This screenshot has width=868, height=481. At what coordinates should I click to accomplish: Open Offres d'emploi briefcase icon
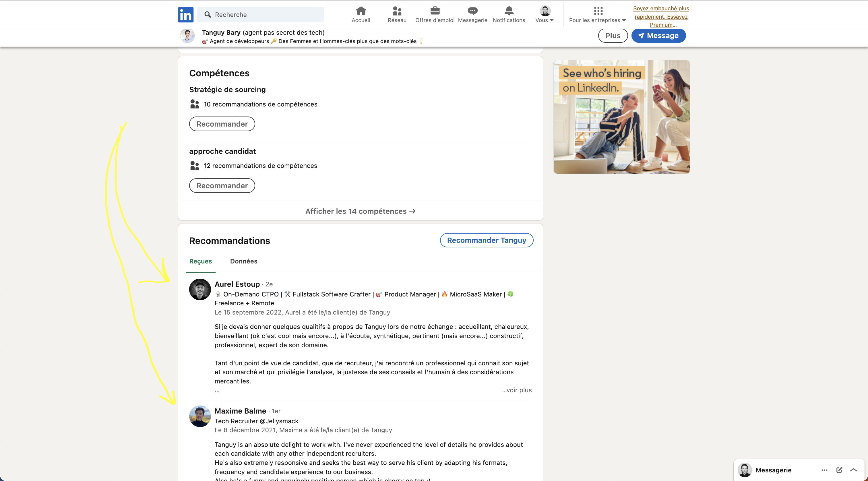435,11
